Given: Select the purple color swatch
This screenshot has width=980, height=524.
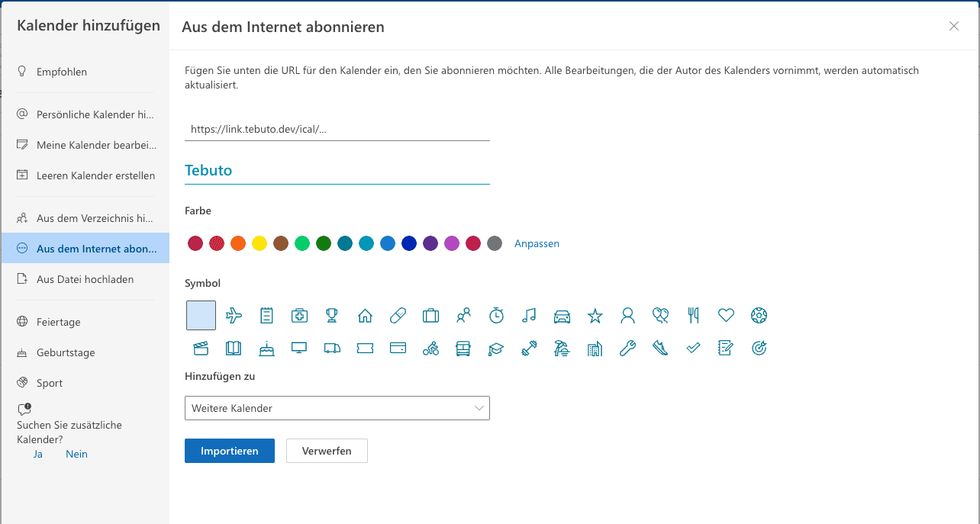Looking at the screenshot, I should point(430,244).
